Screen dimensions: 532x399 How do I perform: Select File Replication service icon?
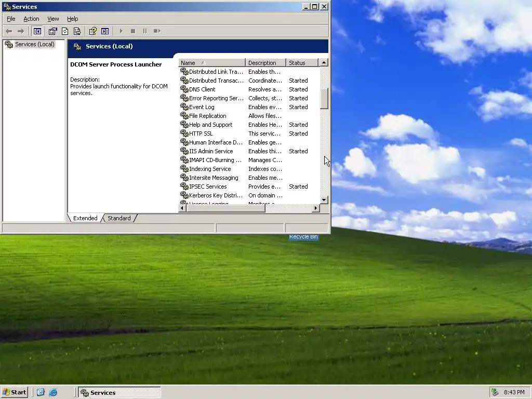tap(184, 116)
